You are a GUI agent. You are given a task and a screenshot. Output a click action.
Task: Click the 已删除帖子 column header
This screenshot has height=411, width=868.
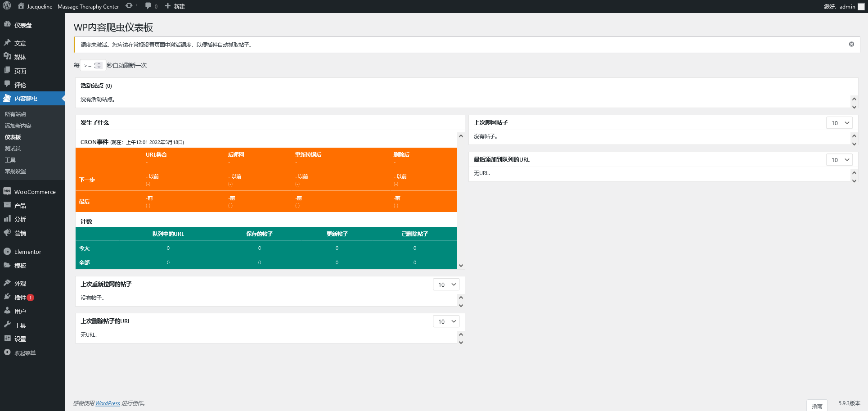(x=414, y=234)
